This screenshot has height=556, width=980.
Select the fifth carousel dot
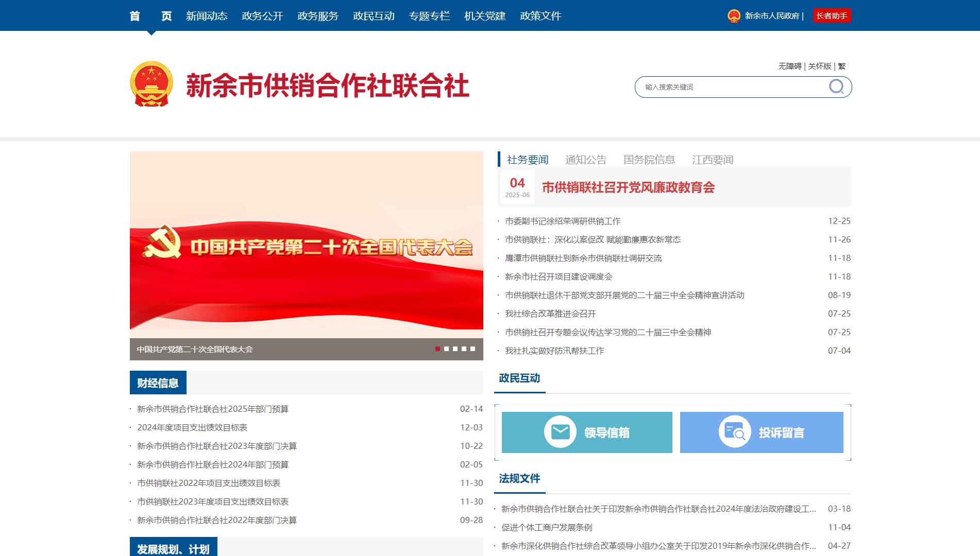[472, 349]
